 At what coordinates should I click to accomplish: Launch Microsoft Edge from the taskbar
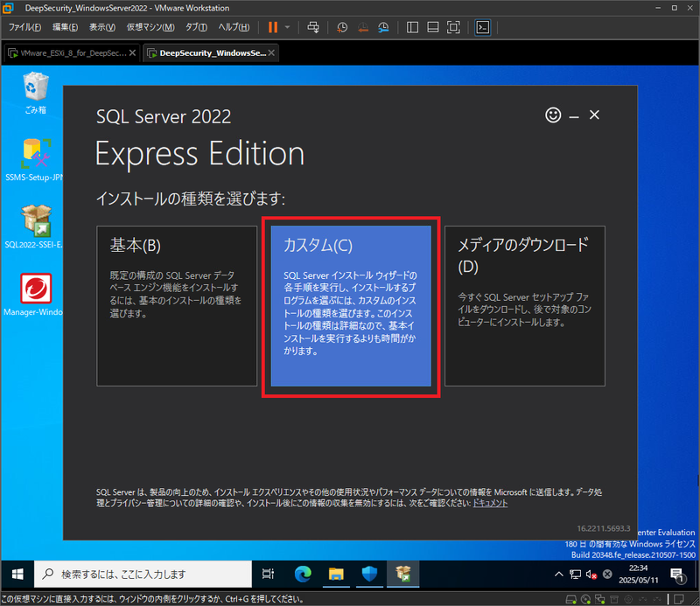click(x=303, y=574)
